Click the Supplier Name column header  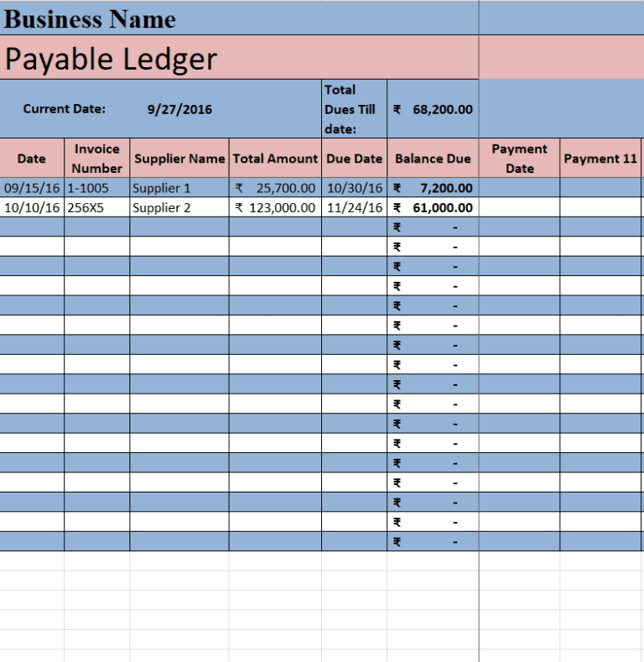179,159
